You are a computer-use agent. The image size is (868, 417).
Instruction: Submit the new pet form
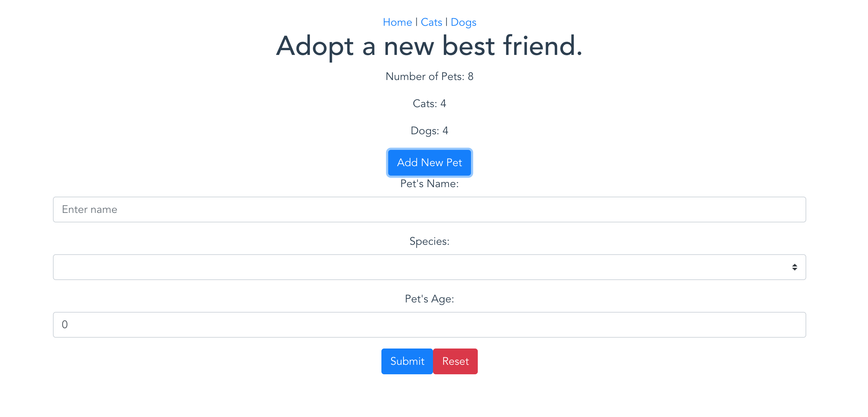(x=407, y=361)
